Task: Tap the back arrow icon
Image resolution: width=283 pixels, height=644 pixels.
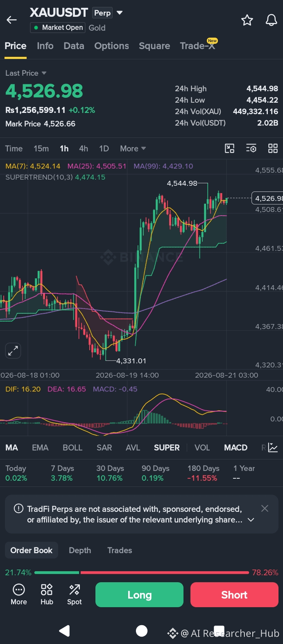Action: pyautogui.click(x=12, y=20)
